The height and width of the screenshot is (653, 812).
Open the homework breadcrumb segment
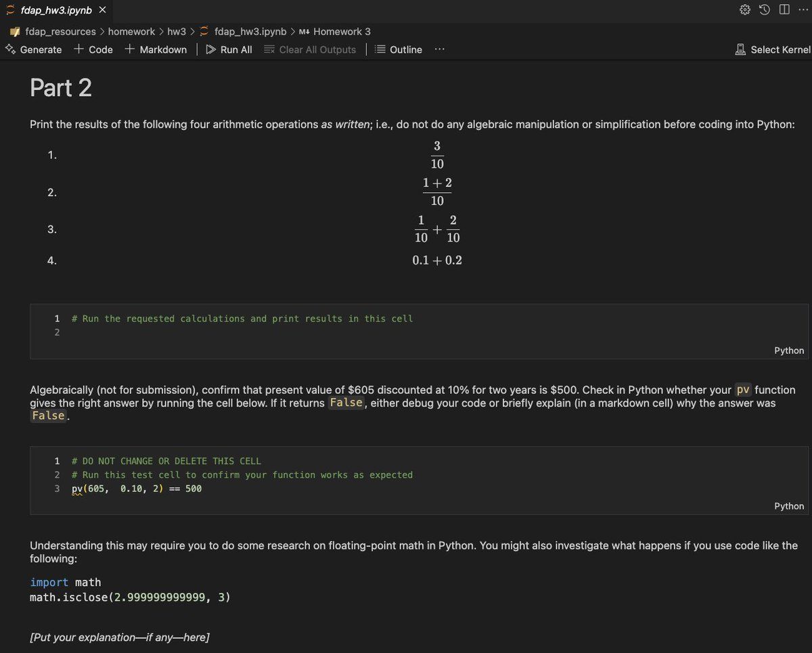click(131, 32)
